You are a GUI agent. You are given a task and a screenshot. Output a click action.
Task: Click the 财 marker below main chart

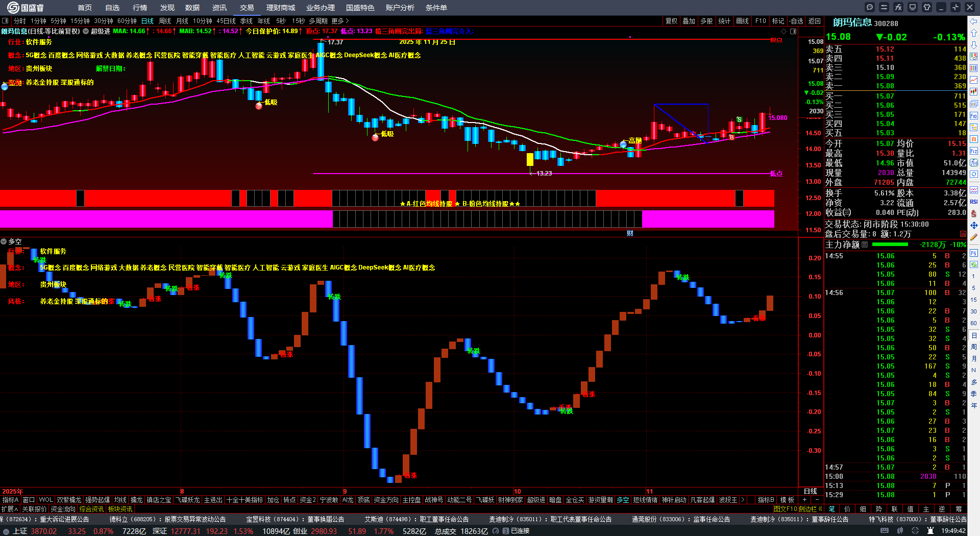tap(630, 233)
